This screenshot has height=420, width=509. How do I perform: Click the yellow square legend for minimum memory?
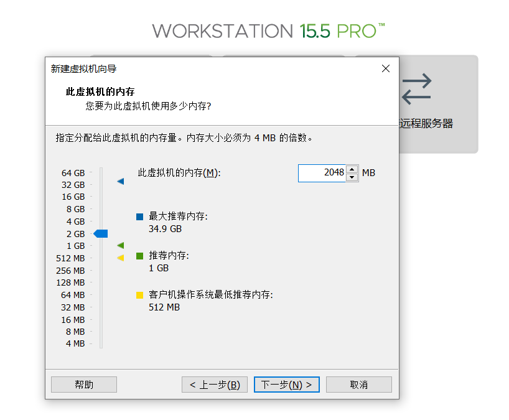(139, 295)
